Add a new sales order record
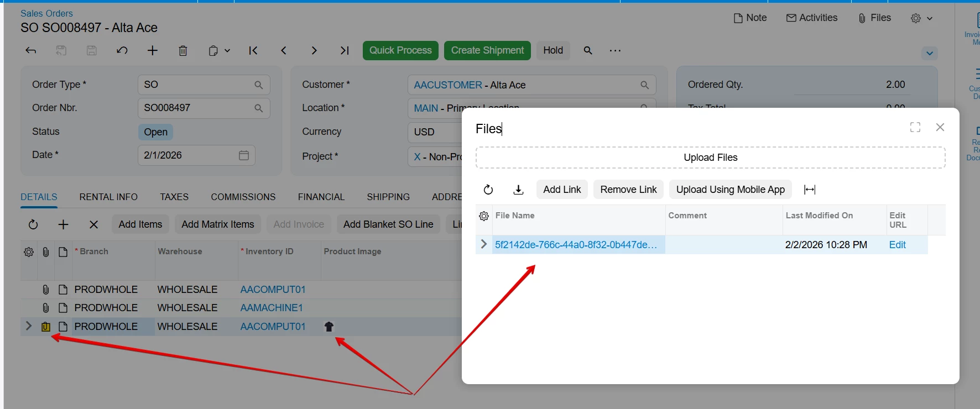Image resolution: width=980 pixels, height=409 pixels. 153,50
